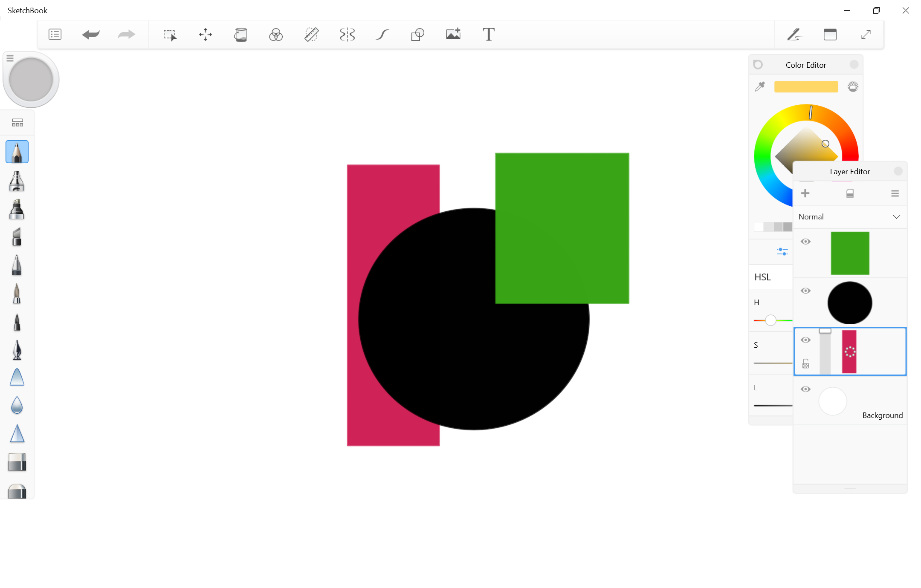Toggle visibility of pink rectangle layer
Screen dimensions: 921x588
[805, 339]
